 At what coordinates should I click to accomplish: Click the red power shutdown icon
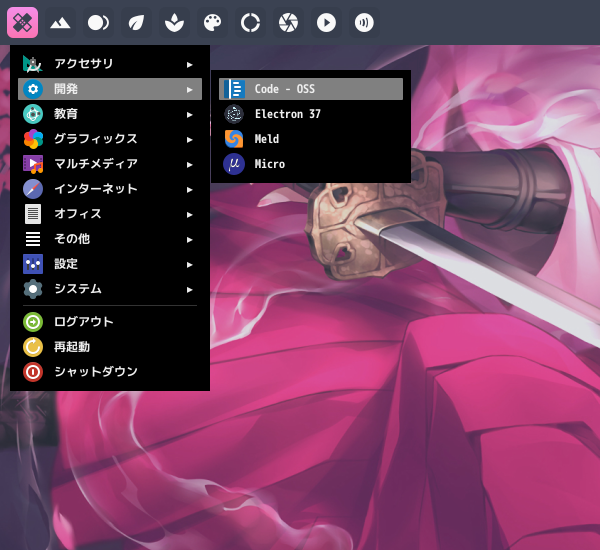(x=33, y=372)
